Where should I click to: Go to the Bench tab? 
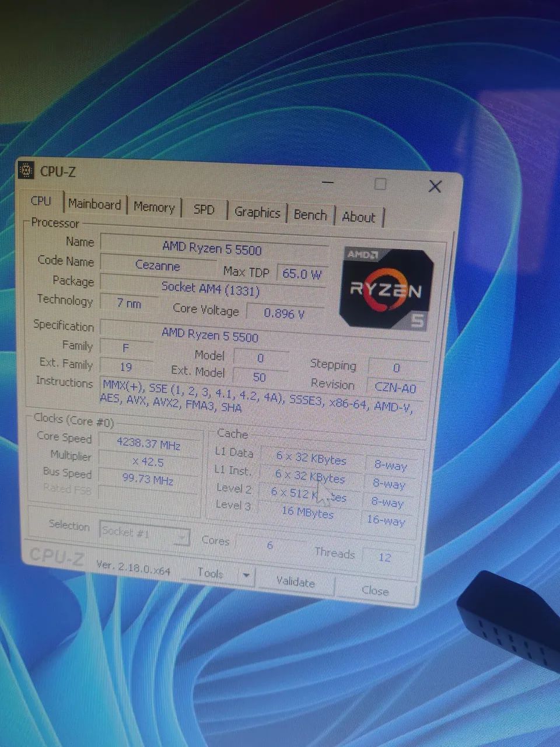[x=310, y=215]
